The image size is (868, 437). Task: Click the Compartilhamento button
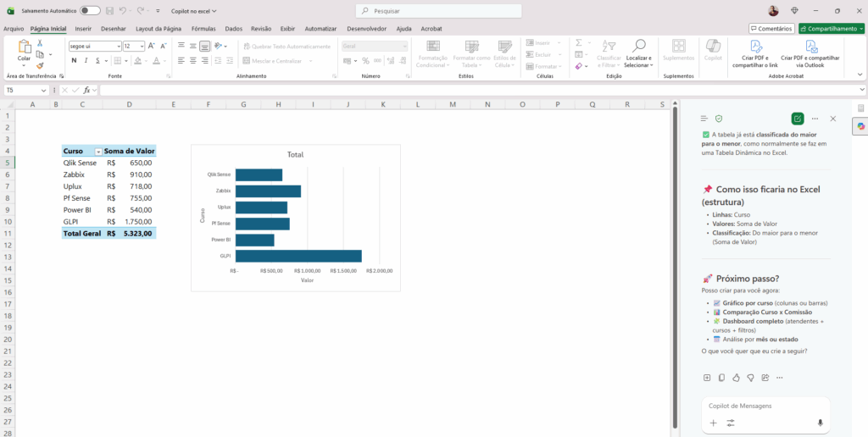point(832,28)
